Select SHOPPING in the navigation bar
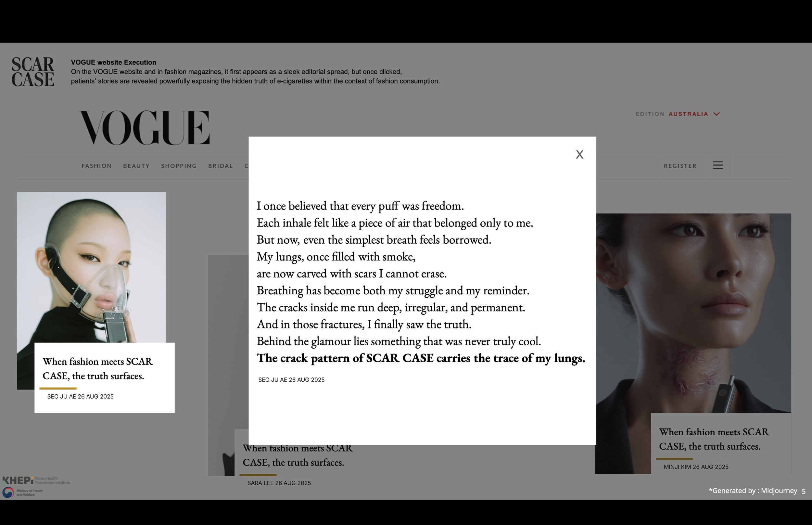This screenshot has width=812, height=525. click(179, 166)
